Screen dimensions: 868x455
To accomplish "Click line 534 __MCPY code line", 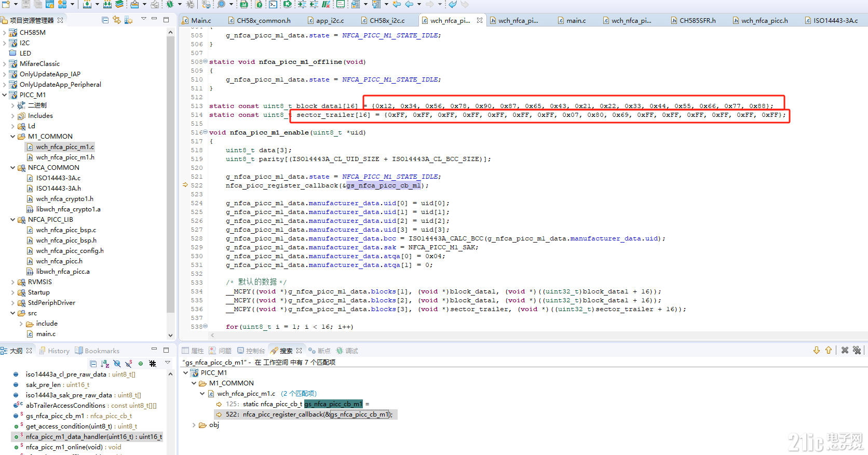I will 443,291.
